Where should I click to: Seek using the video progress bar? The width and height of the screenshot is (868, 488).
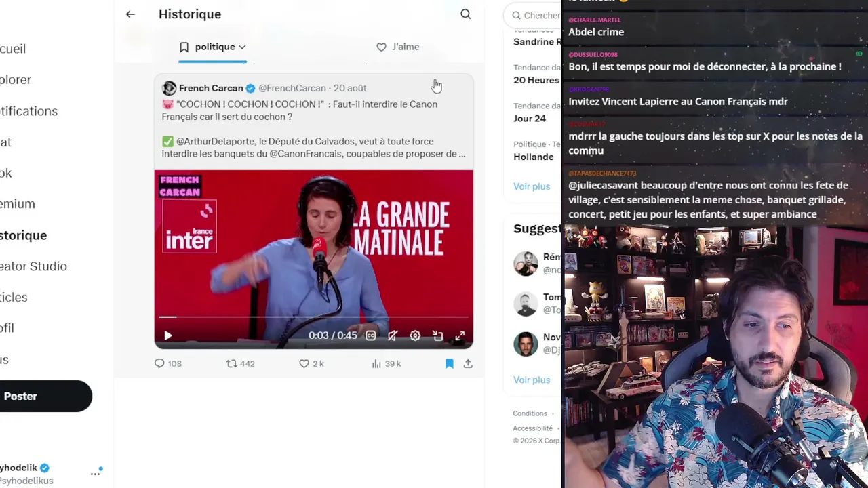point(313,317)
